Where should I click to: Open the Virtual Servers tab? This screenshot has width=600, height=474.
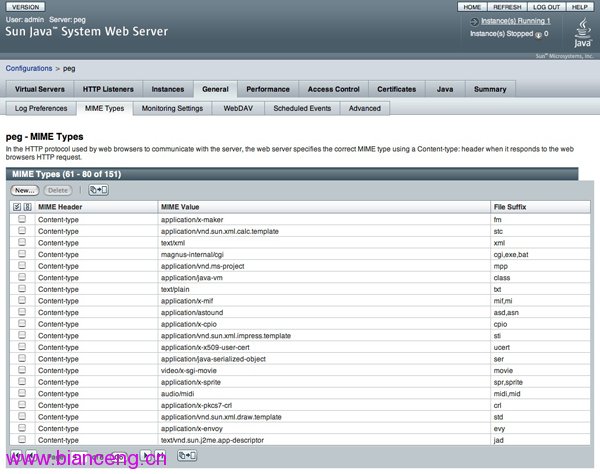[x=40, y=89]
